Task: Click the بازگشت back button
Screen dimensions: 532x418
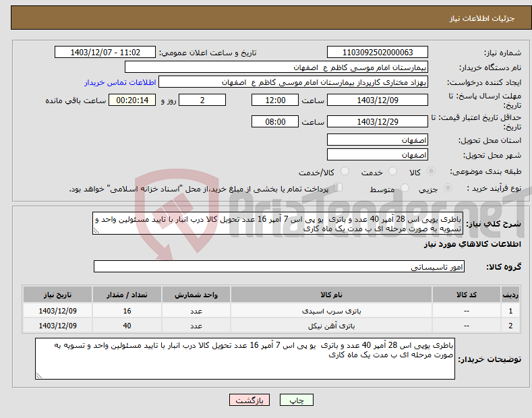Action: pyautogui.click(x=249, y=400)
